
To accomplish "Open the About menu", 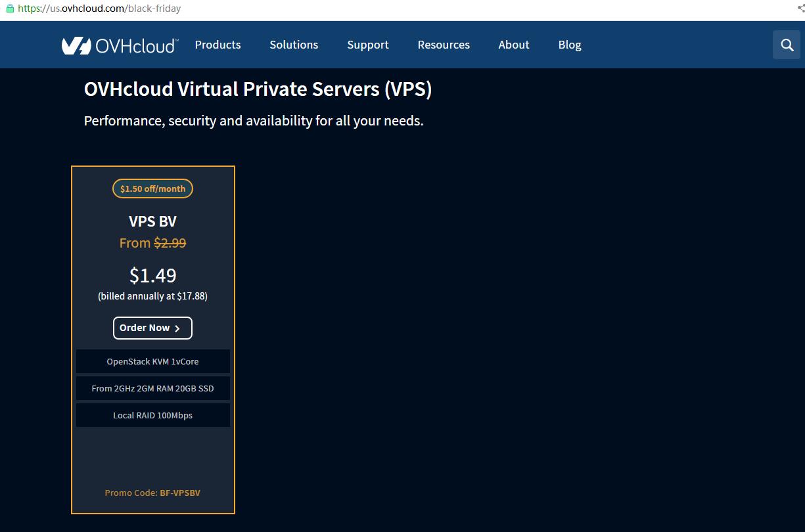I will point(514,45).
